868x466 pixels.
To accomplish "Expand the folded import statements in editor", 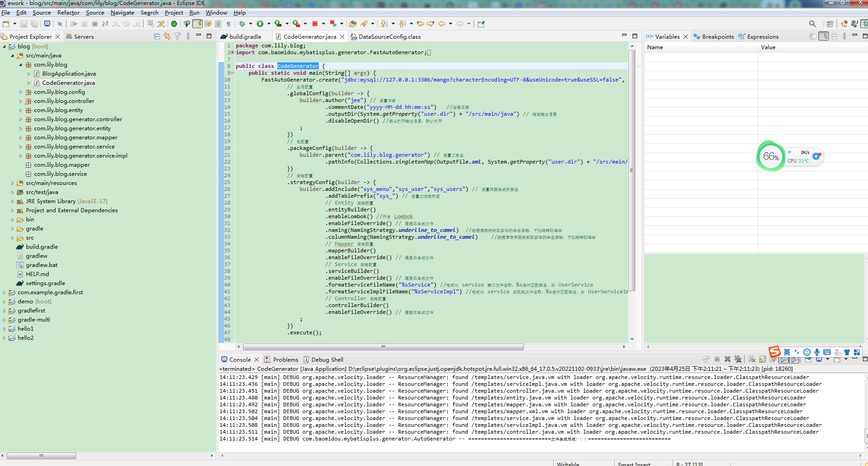I will coord(233,52).
